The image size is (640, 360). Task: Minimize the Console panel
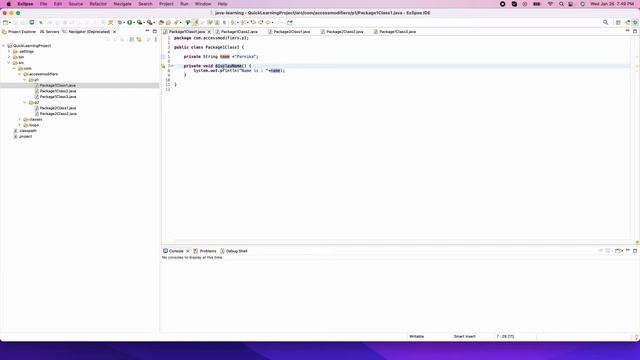[628, 250]
